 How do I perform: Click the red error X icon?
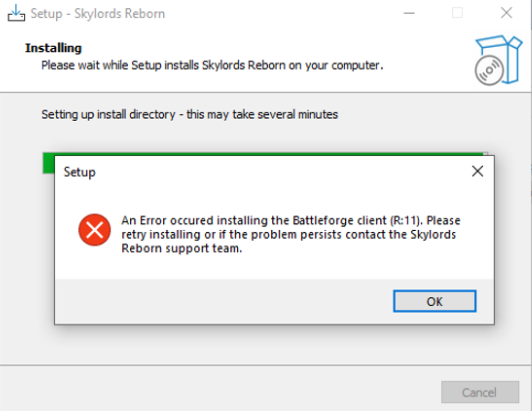point(95,230)
